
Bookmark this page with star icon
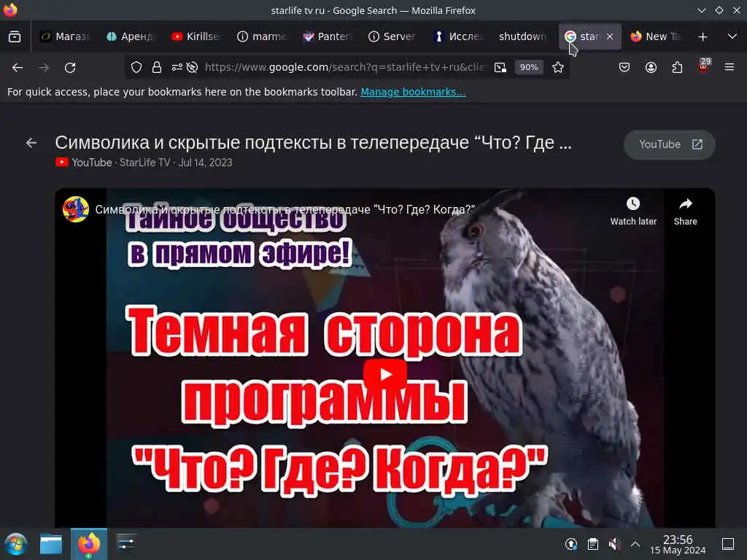(x=558, y=67)
